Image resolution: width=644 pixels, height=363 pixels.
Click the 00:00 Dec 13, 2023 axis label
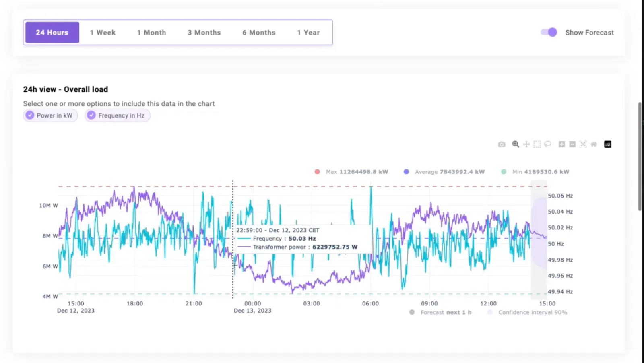pyautogui.click(x=252, y=307)
